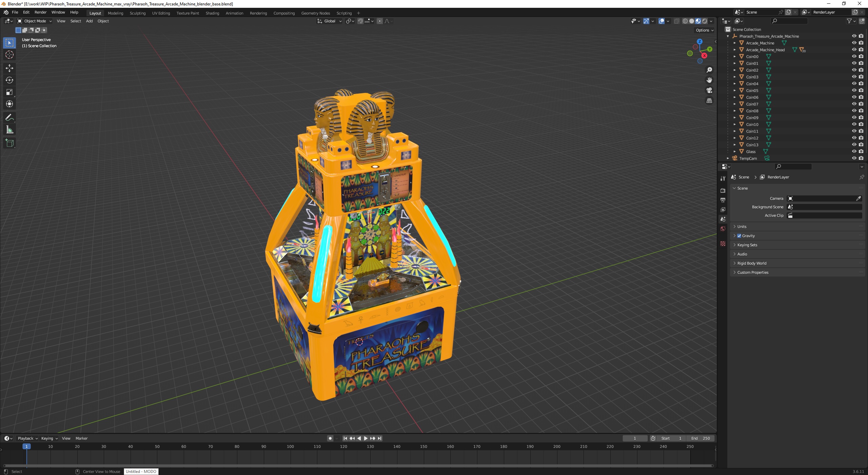Select the Scale tool
Viewport: 868px width, 475px height.
[9, 92]
